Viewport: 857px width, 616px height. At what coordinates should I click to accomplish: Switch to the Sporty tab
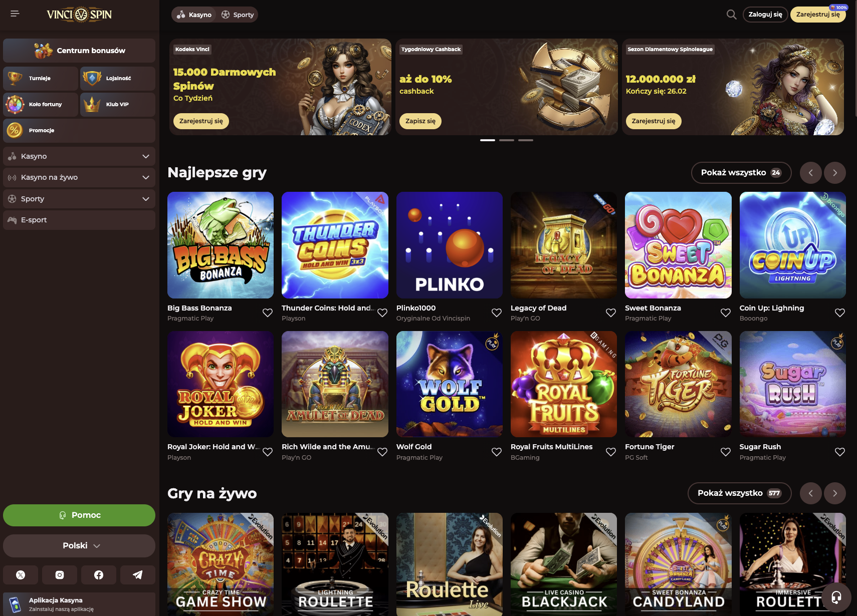[238, 15]
